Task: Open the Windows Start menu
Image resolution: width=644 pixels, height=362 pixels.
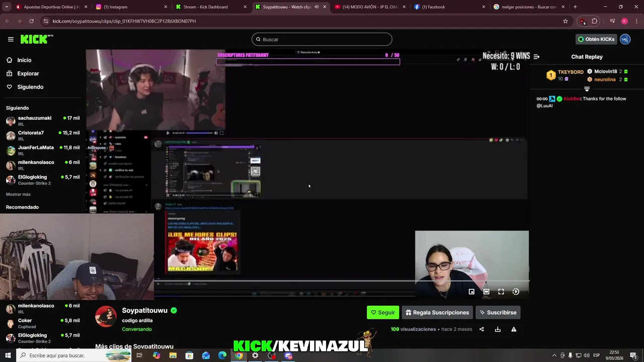Action: click(8, 355)
